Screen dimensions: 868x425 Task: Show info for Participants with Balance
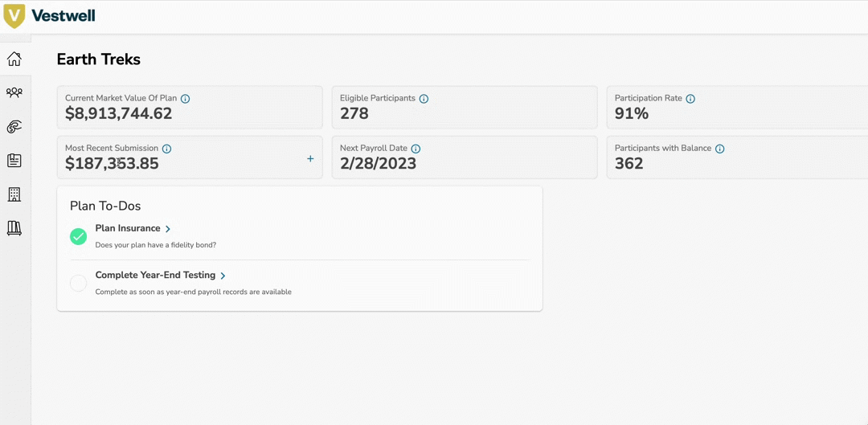pyautogui.click(x=720, y=149)
